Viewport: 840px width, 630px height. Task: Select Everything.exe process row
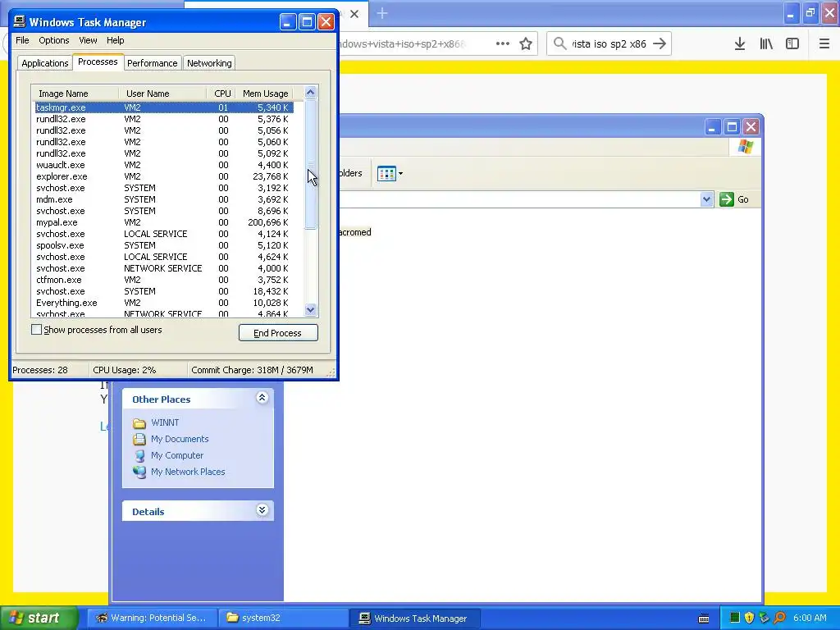click(164, 303)
